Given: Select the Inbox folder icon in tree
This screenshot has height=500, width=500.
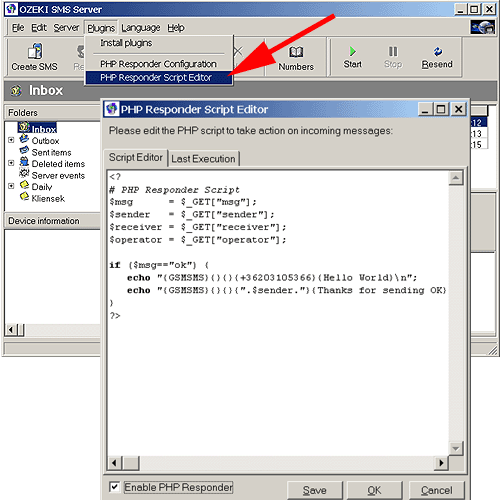Looking at the screenshot, I should (x=24, y=127).
